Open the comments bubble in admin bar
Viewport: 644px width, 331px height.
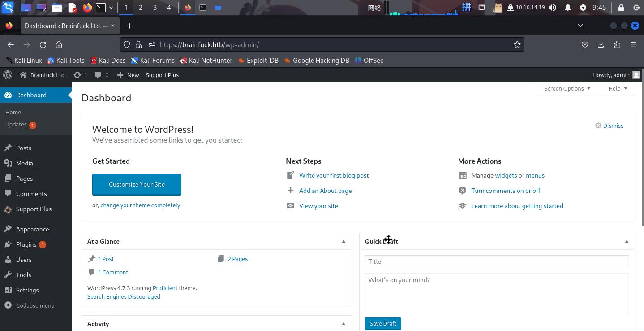click(102, 75)
